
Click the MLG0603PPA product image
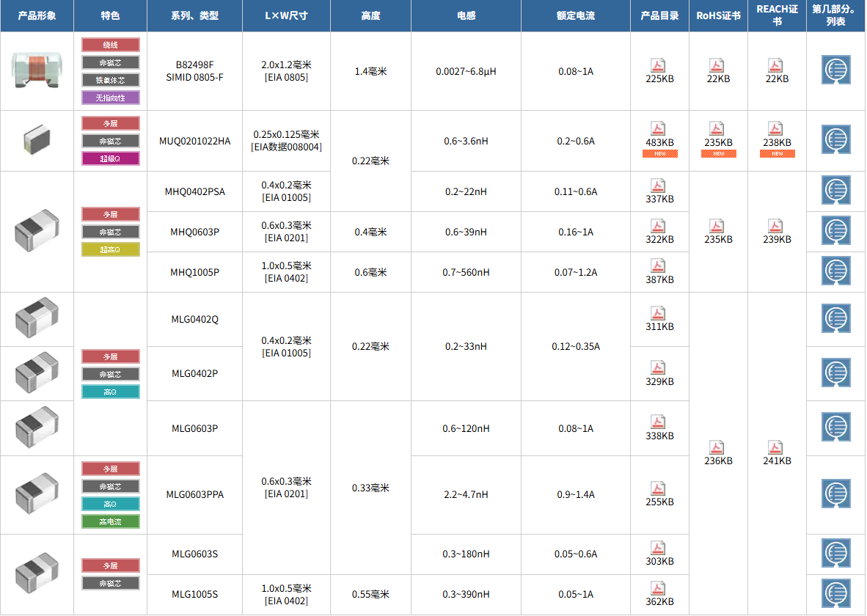pyautogui.click(x=37, y=494)
